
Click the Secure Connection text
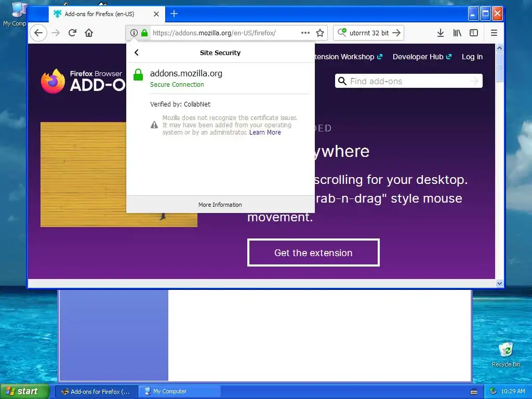(x=177, y=85)
